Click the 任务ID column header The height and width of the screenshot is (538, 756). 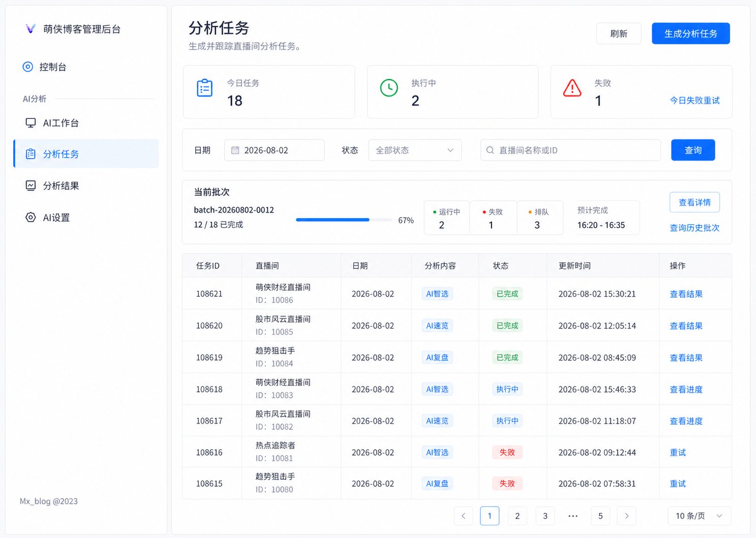208,265
